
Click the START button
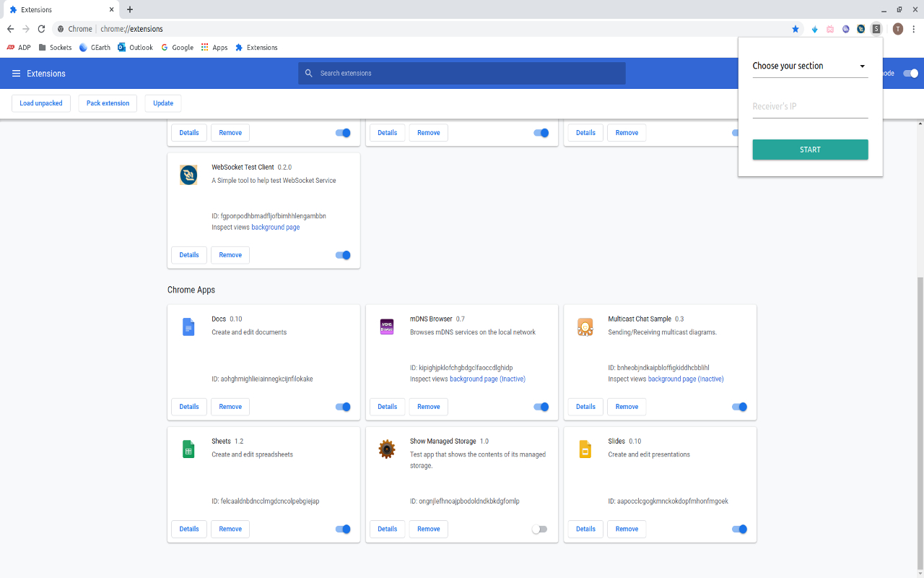click(x=810, y=150)
